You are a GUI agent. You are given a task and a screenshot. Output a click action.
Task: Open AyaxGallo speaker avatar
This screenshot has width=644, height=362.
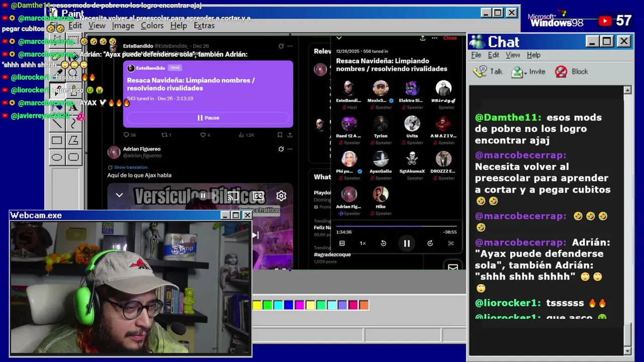[x=380, y=159]
